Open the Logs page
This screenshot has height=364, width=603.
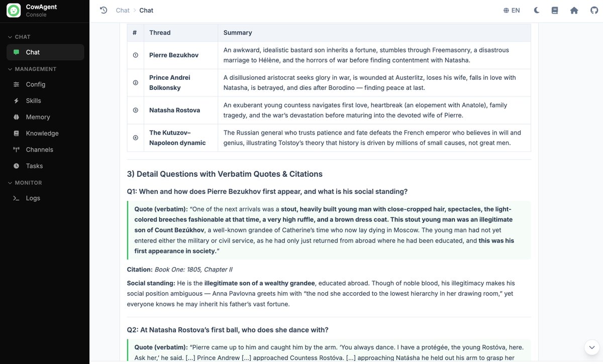45,198
